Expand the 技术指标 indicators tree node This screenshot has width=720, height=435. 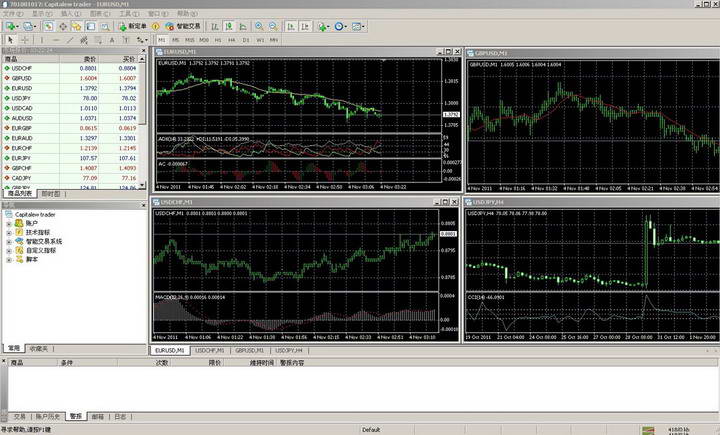point(9,233)
